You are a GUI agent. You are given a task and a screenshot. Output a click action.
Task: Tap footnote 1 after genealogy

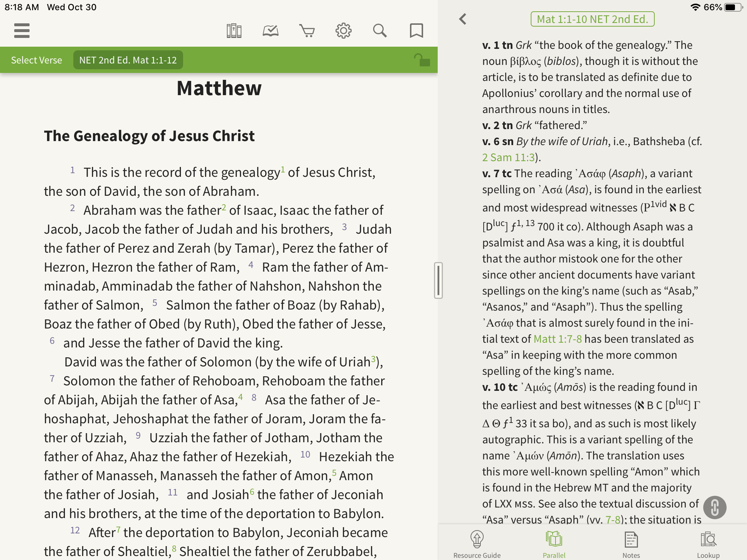283,169
